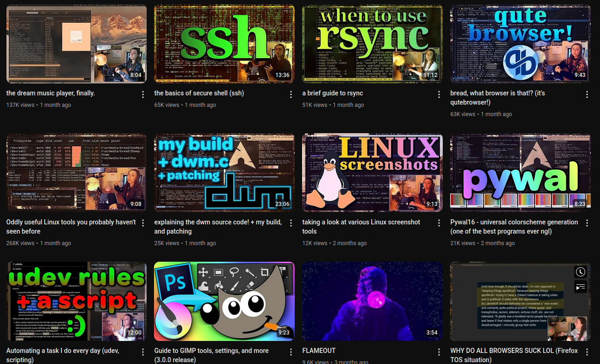Click the 3:54 duration badge on FLAMEOUT thumbnail
600x364 pixels.
coord(432,333)
